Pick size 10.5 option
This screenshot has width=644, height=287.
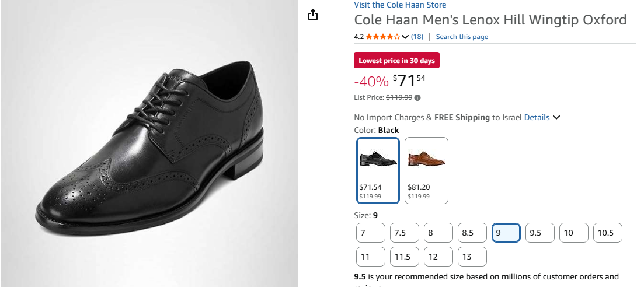[x=608, y=233]
